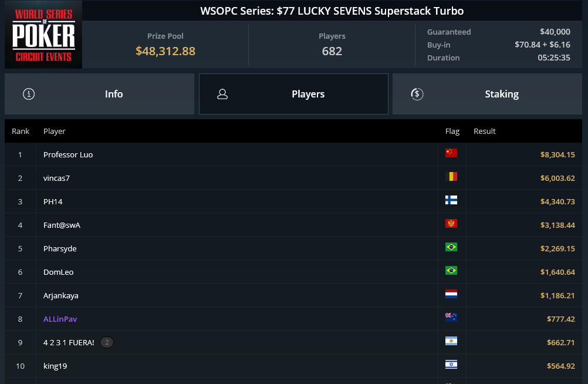Click the Pharsyde result $2,269.15
Screen dimensions: 588x384
[557, 248]
